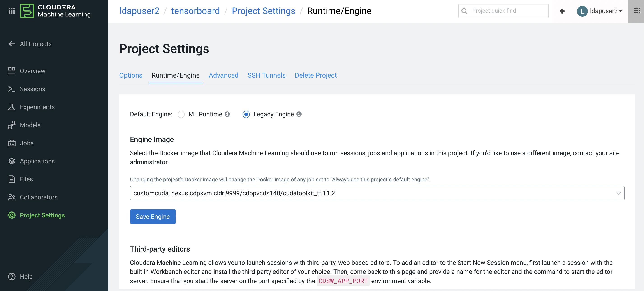644x291 pixels.
Task: Click the Legacy Engine info icon
Action: coord(299,114)
